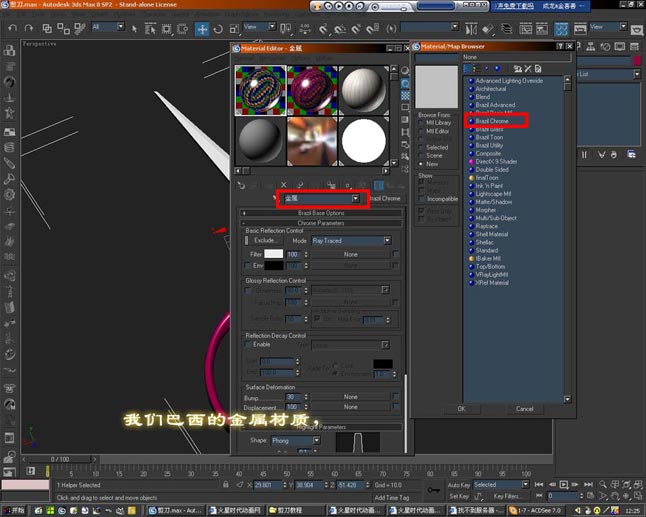Open the Display command panel tab
The image size is (646, 517).
(620, 47)
